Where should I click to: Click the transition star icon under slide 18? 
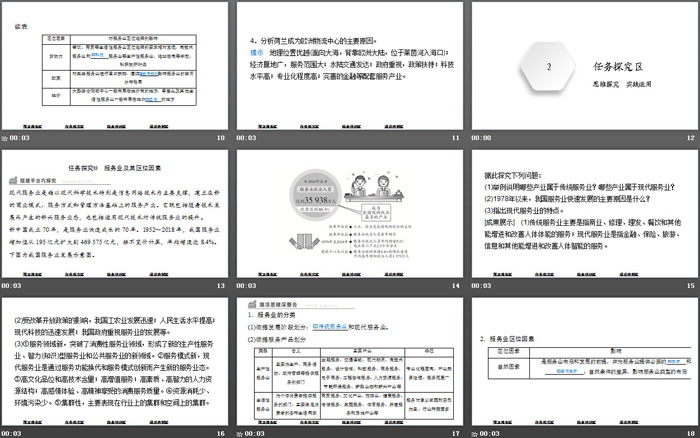[x=475, y=434]
